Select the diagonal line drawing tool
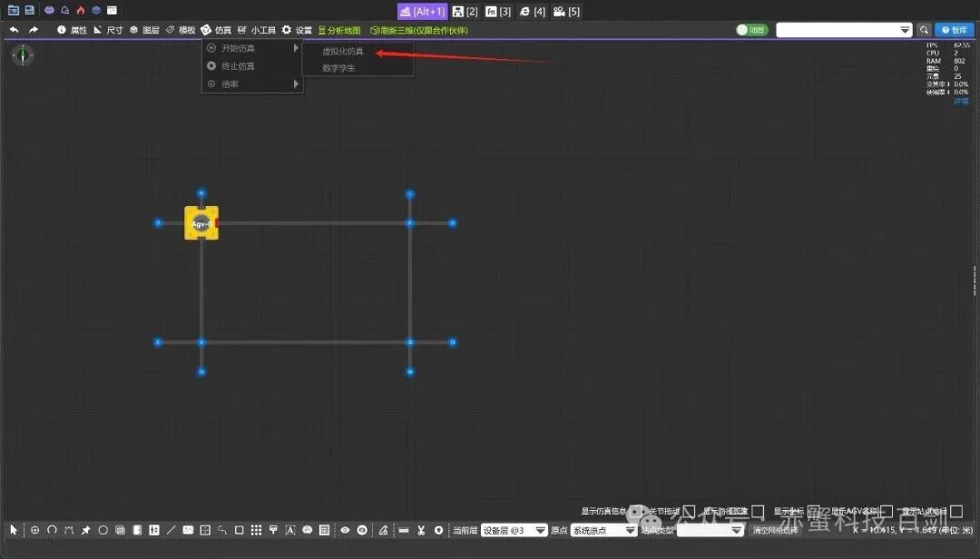980x559 pixels. [171, 530]
